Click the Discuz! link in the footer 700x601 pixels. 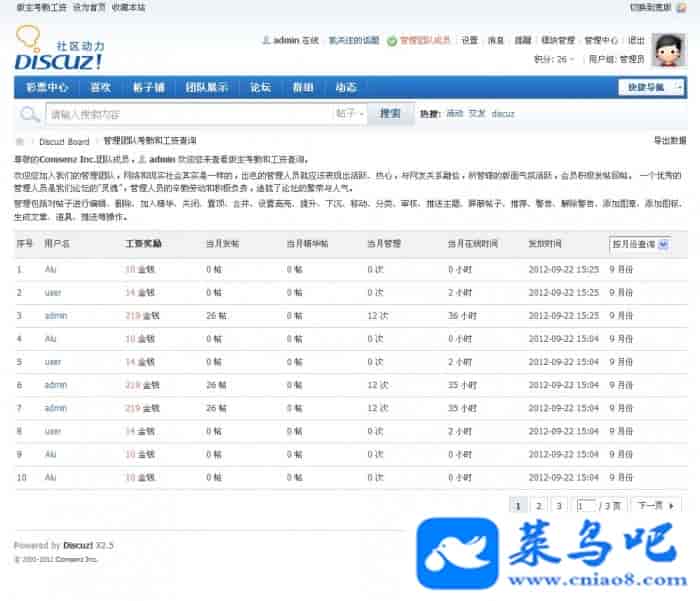click(x=79, y=545)
